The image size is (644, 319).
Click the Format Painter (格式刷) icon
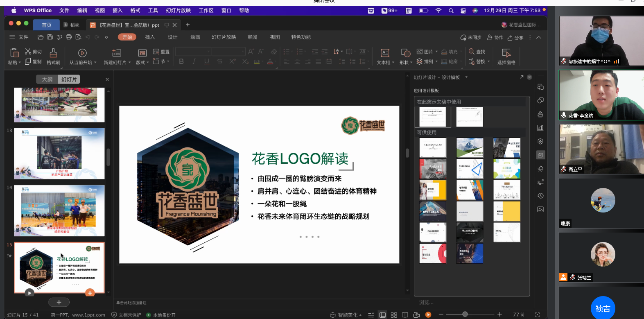pyautogui.click(x=53, y=53)
